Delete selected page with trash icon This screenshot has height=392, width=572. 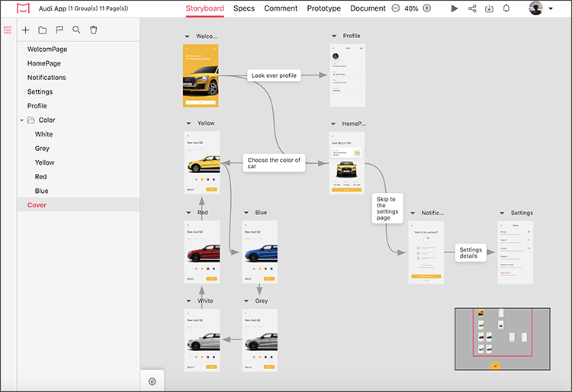click(x=93, y=30)
